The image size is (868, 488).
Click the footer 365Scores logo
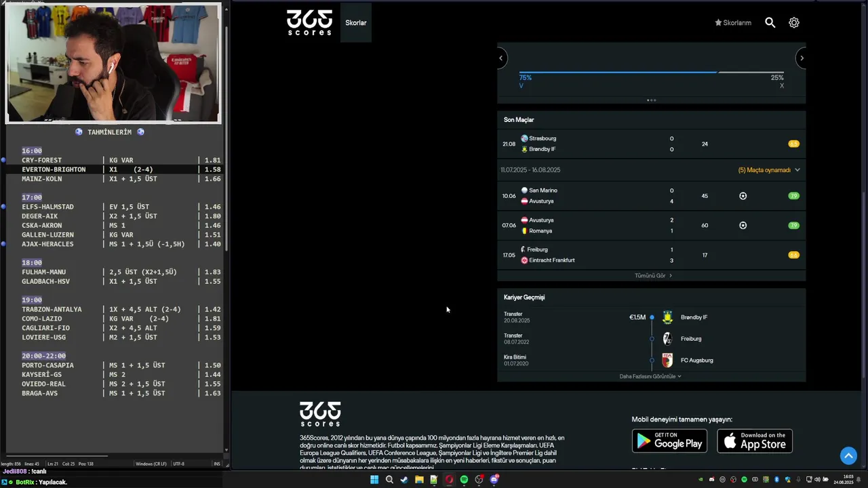tap(320, 413)
